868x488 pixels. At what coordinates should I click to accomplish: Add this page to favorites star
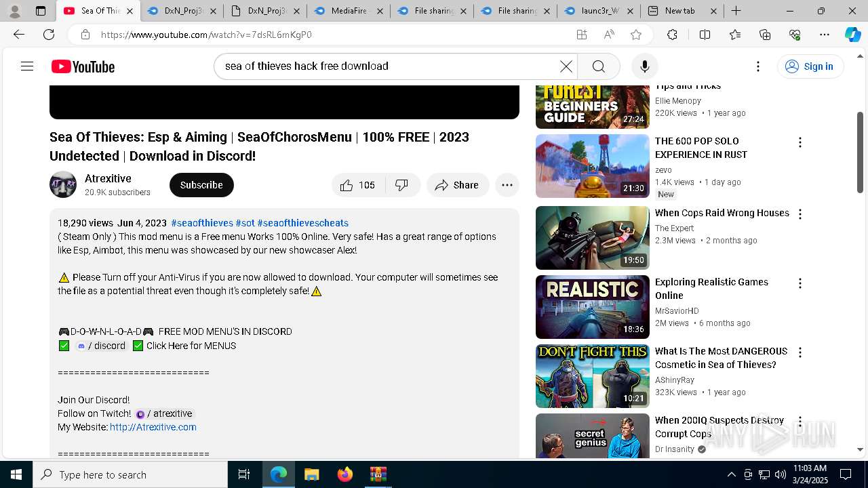pyautogui.click(x=636, y=35)
